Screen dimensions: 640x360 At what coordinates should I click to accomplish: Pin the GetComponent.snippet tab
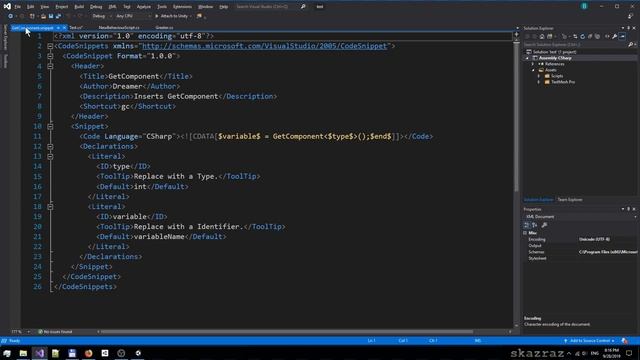pyautogui.click(x=58, y=28)
